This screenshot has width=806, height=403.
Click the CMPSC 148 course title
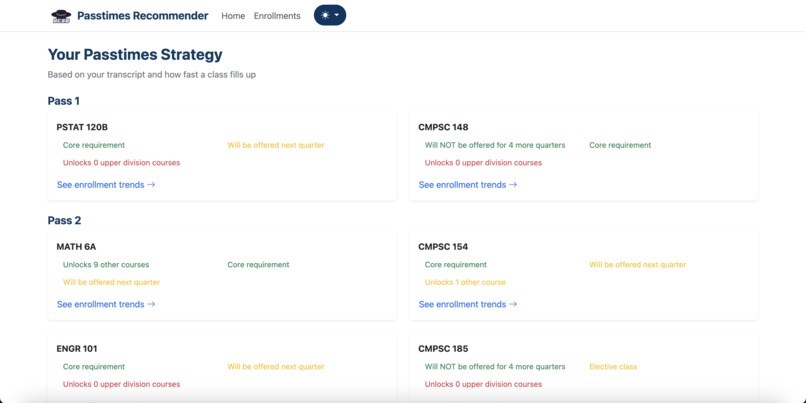(x=444, y=127)
